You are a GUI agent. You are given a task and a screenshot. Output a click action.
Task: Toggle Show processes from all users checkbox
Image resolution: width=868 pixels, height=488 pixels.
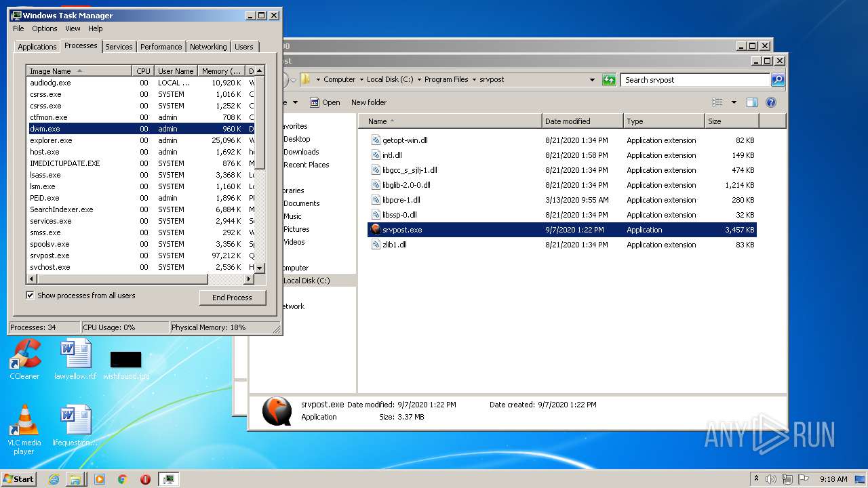coord(30,296)
